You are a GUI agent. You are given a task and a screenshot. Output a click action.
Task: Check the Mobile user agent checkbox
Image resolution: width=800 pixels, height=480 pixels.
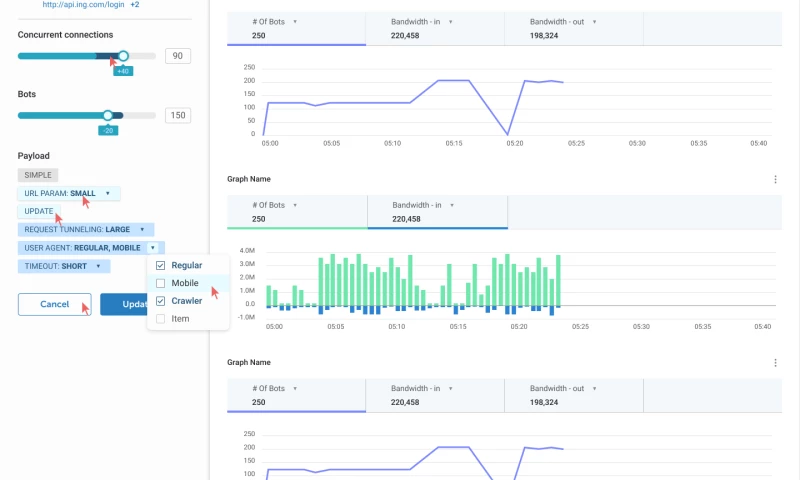click(161, 283)
